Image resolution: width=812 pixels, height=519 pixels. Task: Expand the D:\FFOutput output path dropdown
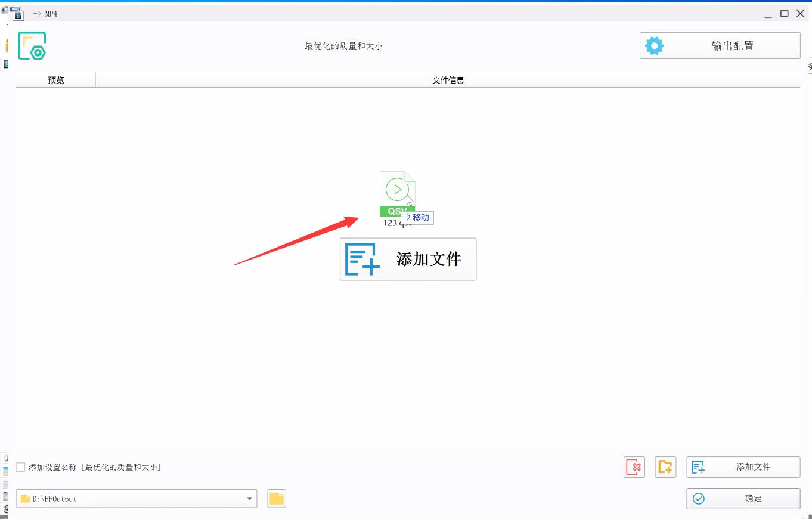(250, 499)
